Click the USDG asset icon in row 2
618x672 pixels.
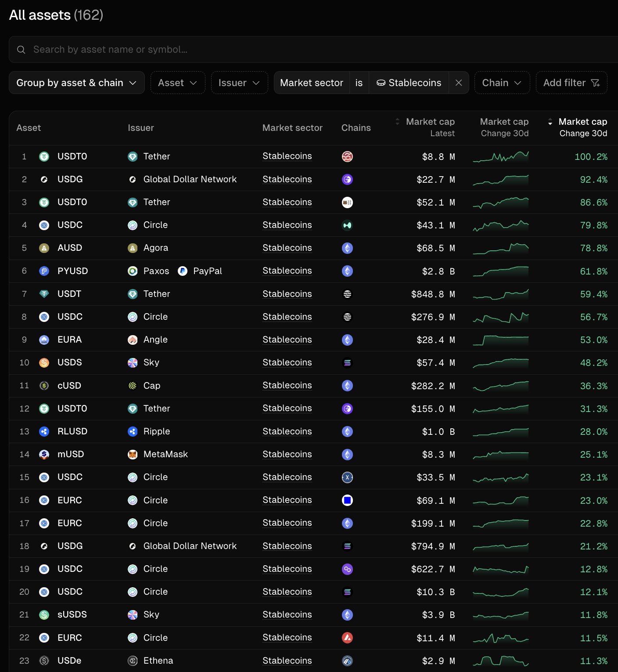pos(44,179)
